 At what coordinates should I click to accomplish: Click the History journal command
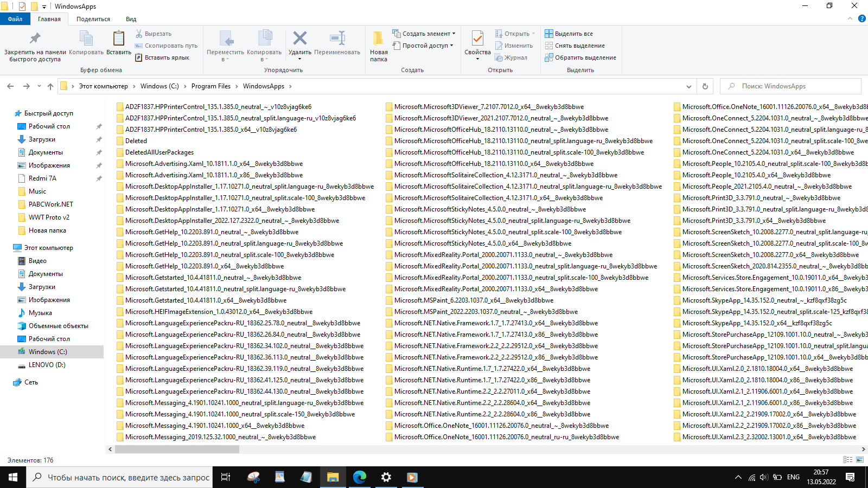[511, 57]
